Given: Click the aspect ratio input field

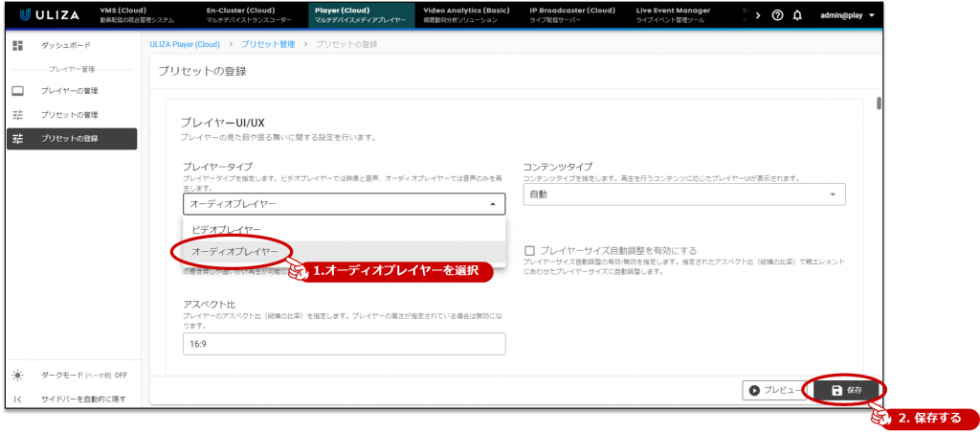Looking at the screenshot, I should [x=344, y=344].
